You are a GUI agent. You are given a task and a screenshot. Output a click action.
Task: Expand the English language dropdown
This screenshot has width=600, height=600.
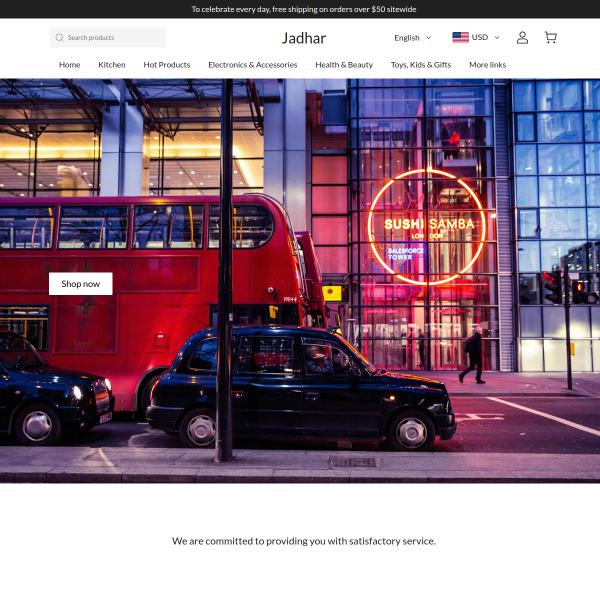[x=412, y=38]
